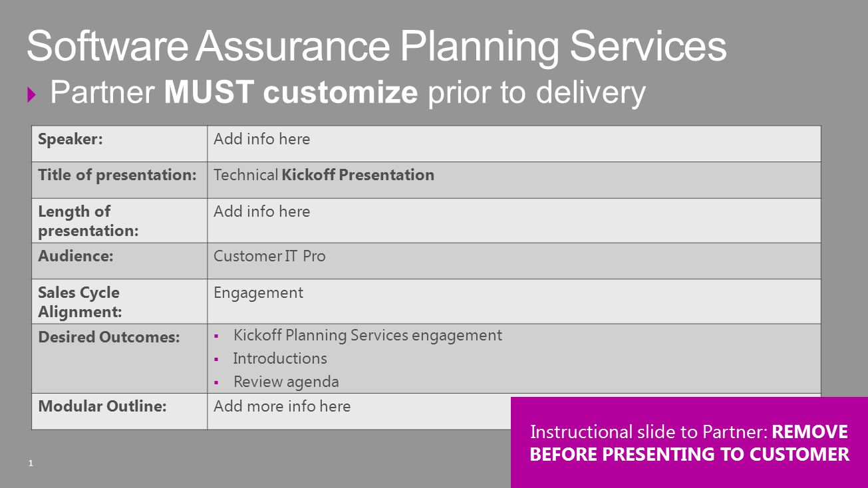Click 'Add info here' beside Speaker
The width and height of the screenshot is (868, 488).
tap(261, 139)
